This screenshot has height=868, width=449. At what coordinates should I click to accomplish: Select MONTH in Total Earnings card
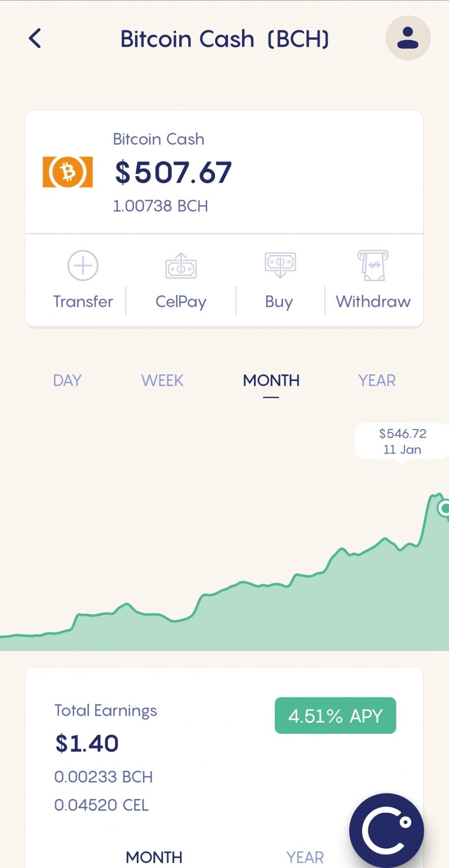coord(154,857)
